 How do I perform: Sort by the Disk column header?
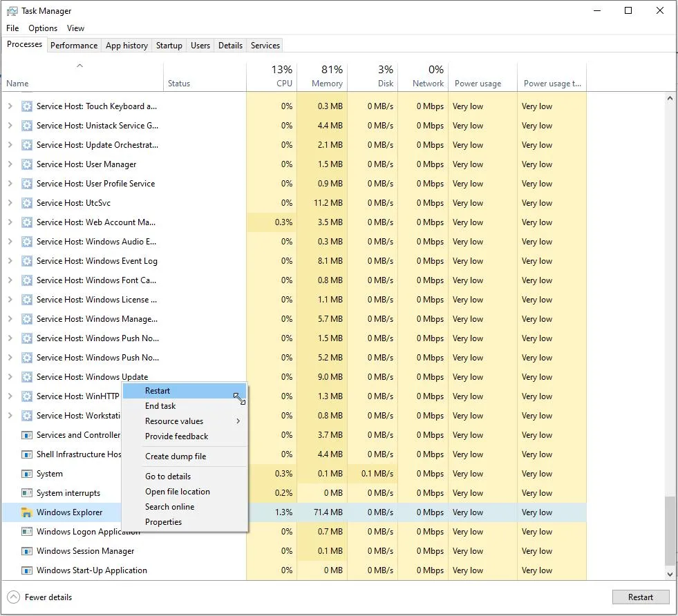pos(373,77)
